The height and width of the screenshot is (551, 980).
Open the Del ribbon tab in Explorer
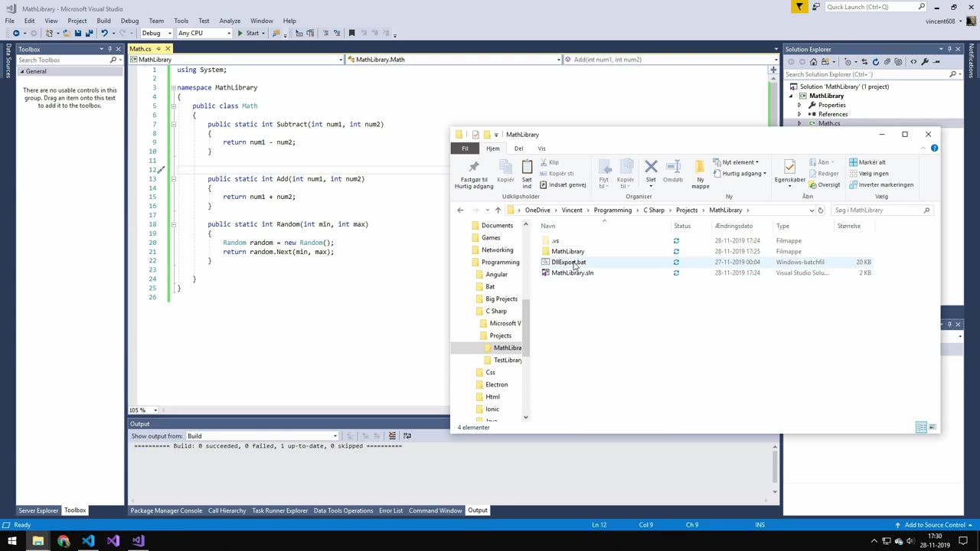point(518,148)
